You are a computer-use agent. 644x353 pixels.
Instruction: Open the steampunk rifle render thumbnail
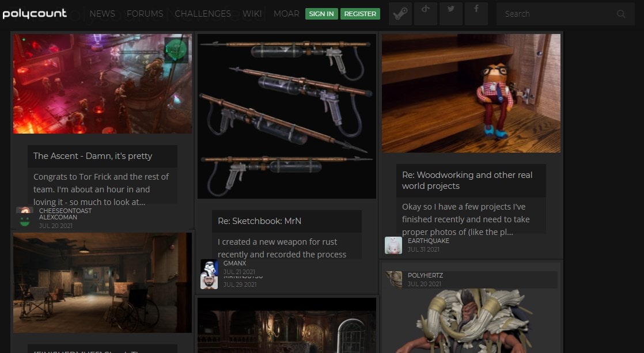(x=286, y=115)
